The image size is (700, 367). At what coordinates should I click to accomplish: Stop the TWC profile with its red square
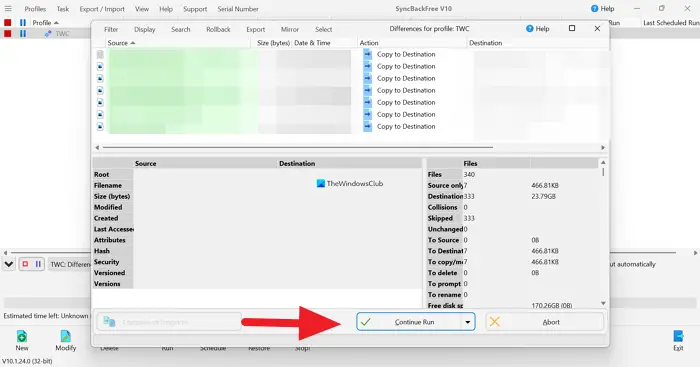pos(8,33)
